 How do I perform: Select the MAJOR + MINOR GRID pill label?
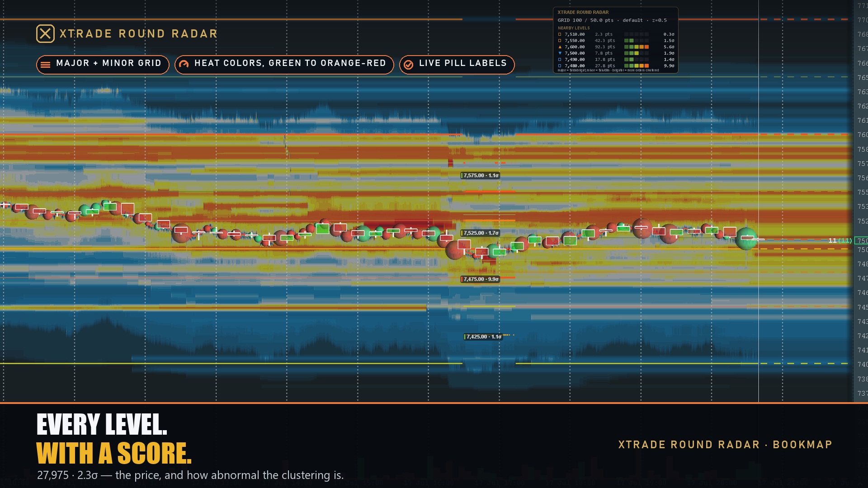108,63
